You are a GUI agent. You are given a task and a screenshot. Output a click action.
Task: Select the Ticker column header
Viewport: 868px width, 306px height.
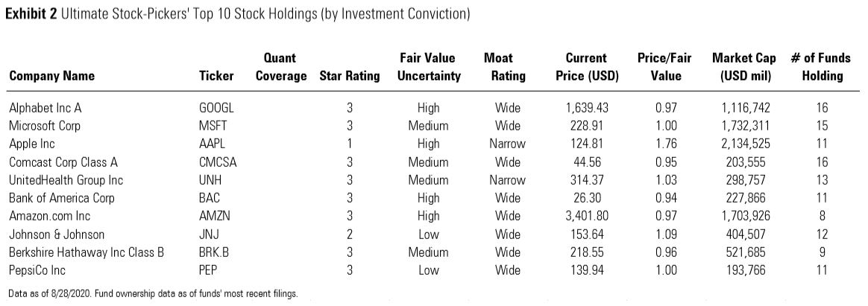click(216, 76)
